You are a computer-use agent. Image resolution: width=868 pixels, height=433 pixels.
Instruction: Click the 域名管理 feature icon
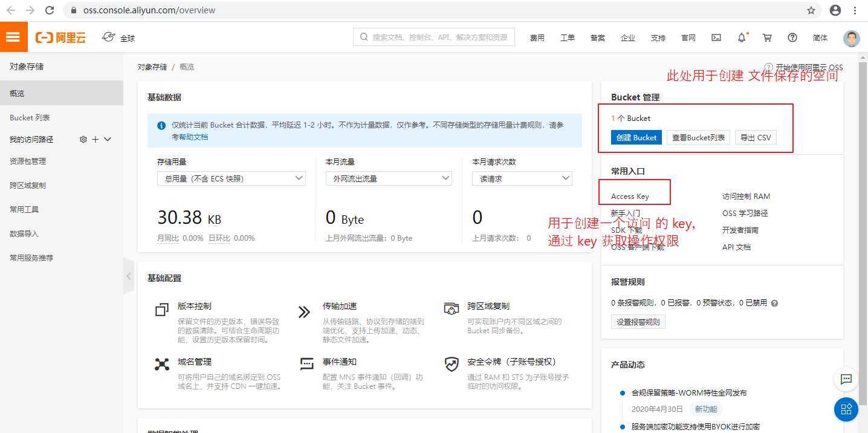[162, 364]
